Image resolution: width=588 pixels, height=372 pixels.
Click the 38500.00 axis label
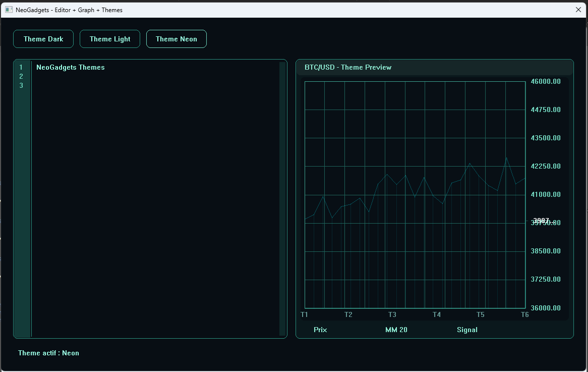point(546,251)
